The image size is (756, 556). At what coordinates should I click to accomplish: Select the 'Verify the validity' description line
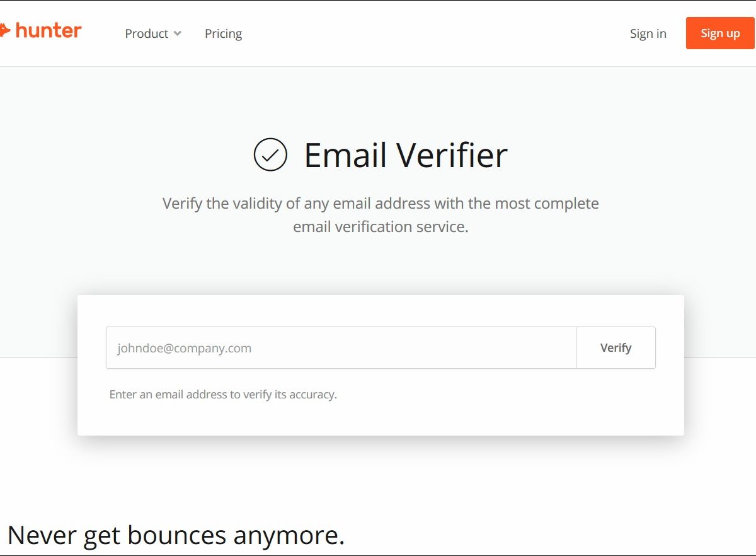tap(381, 204)
